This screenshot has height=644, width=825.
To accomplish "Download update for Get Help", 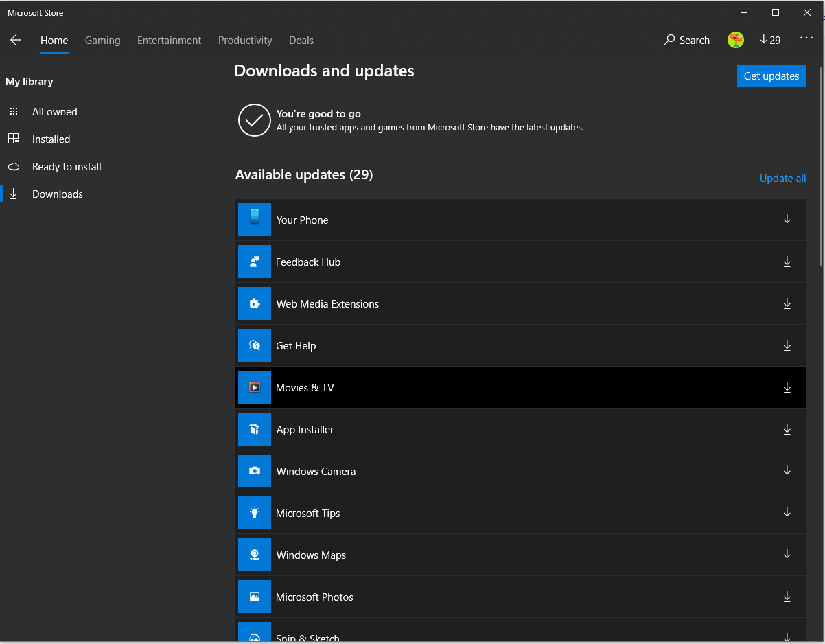I will click(787, 345).
